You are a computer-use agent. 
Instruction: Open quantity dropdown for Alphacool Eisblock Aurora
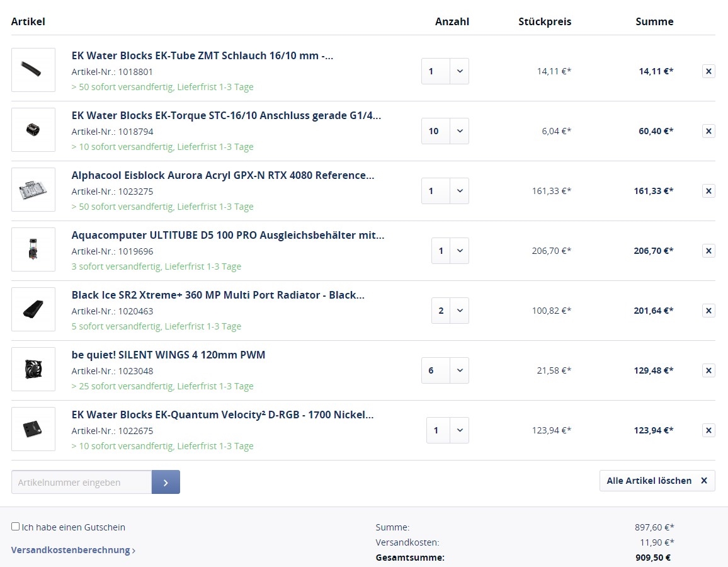coord(459,191)
